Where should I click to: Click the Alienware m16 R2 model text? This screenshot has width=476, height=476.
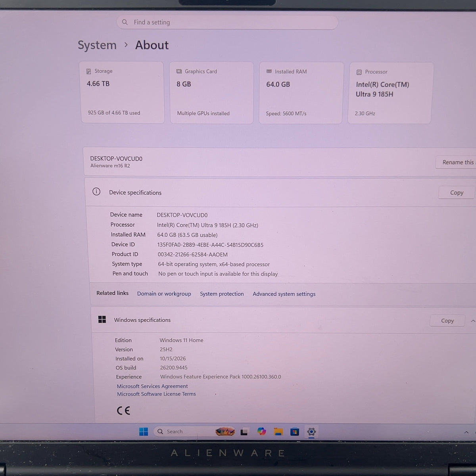(x=110, y=166)
